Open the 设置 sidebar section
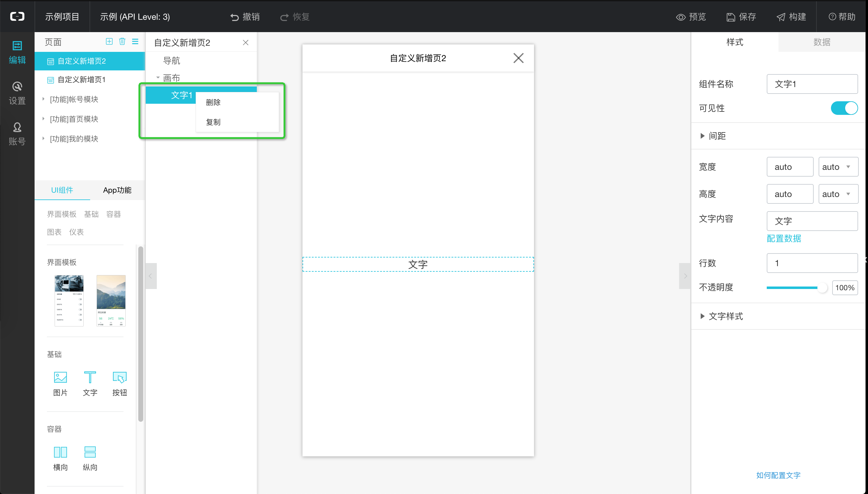The width and height of the screenshot is (868, 494). [x=17, y=93]
